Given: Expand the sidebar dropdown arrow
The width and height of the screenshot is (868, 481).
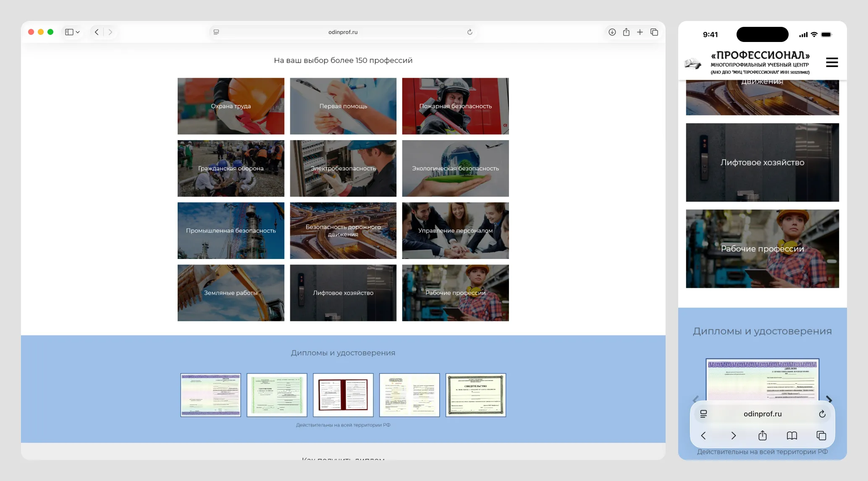Looking at the screenshot, I should pyautogui.click(x=78, y=32).
